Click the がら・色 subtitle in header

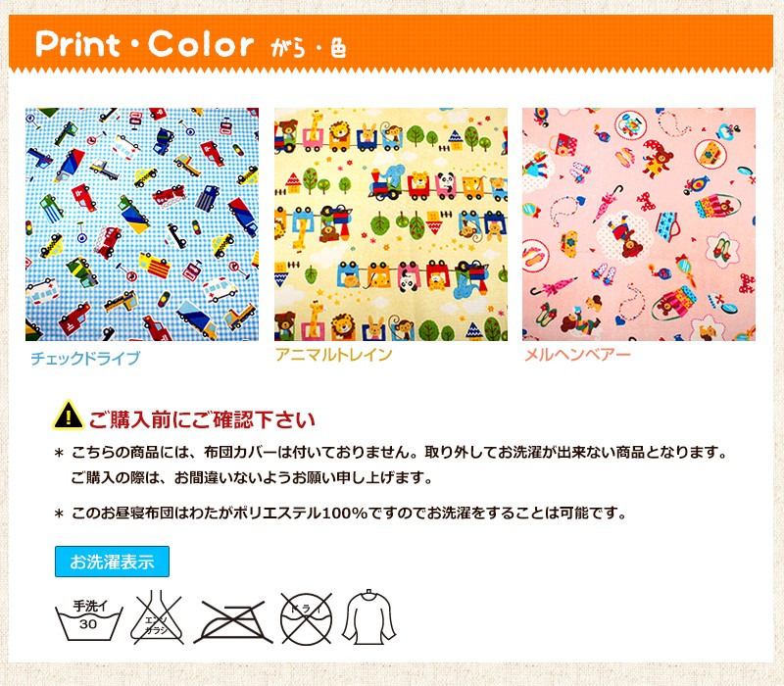309,48
